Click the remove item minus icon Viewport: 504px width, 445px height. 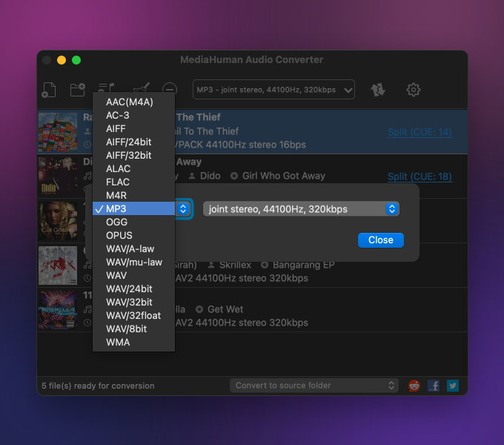pos(170,88)
